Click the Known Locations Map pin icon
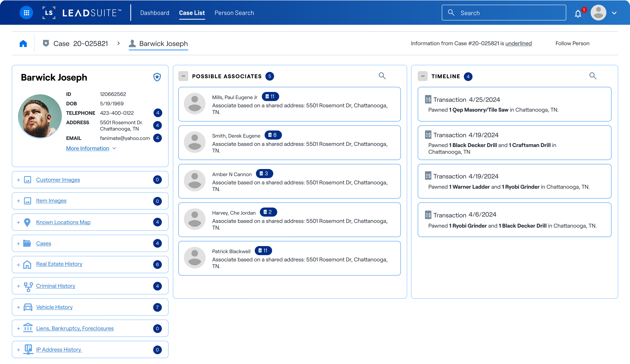 pos(27,222)
